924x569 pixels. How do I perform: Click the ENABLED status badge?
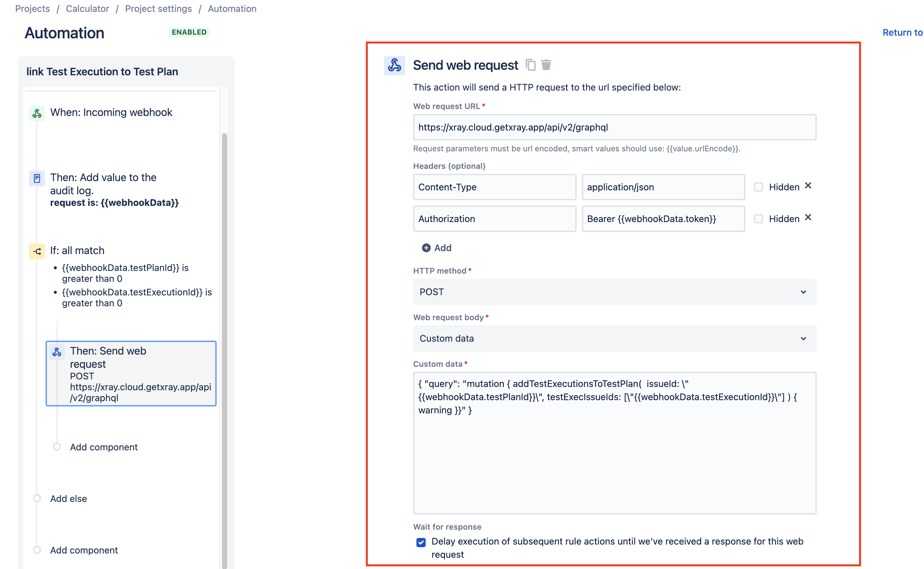point(189,32)
